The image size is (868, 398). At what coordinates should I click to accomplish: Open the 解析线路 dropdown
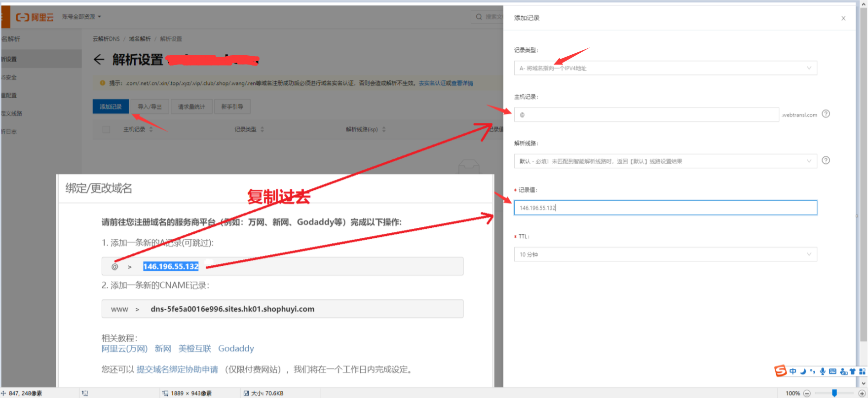(x=665, y=161)
